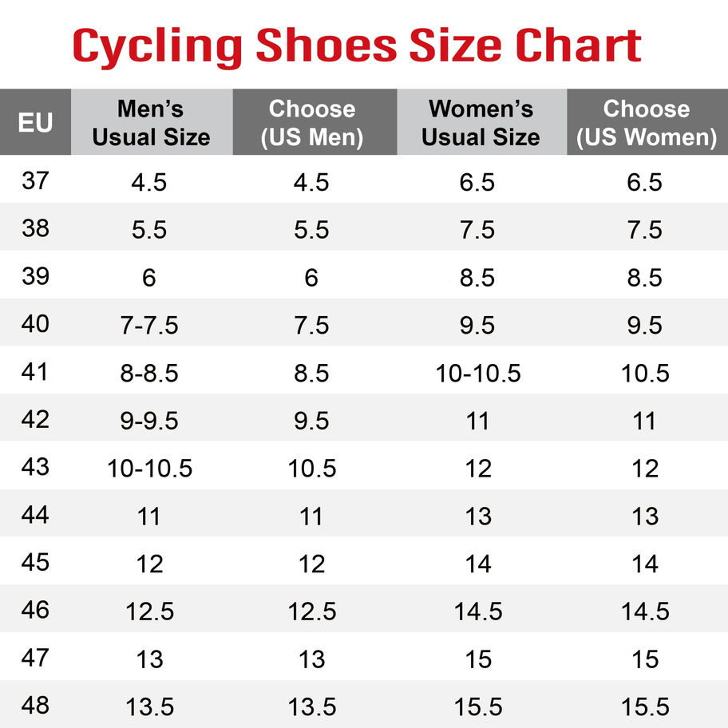Click the men's usual size '7-7.5' cell
Image resolution: width=728 pixels, height=728 pixels.
150,326
